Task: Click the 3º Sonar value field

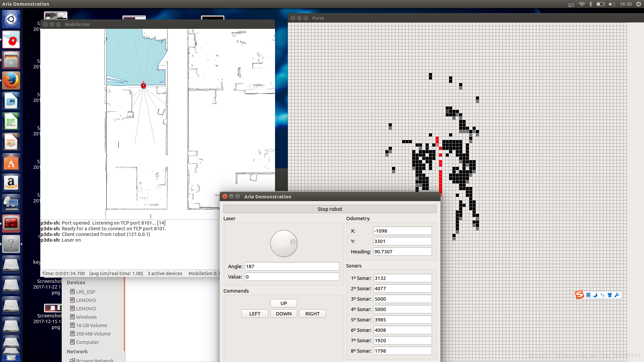Action: (402, 299)
